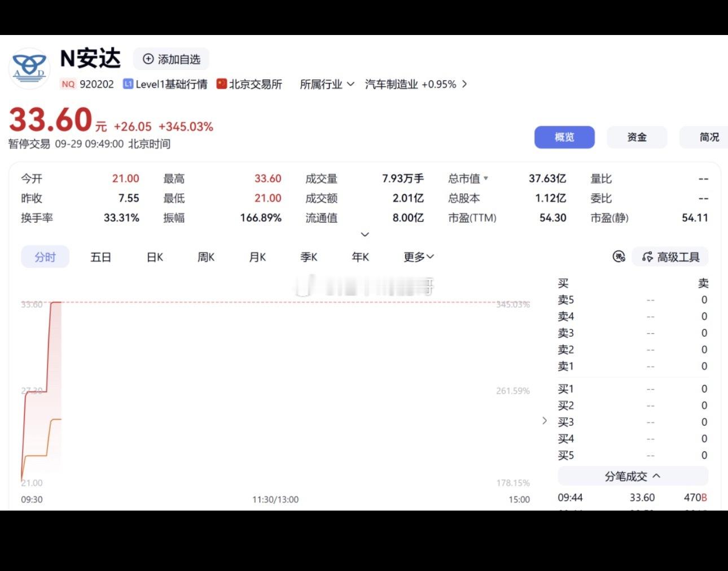Select the 卖5 order book row

pyautogui.click(x=633, y=300)
